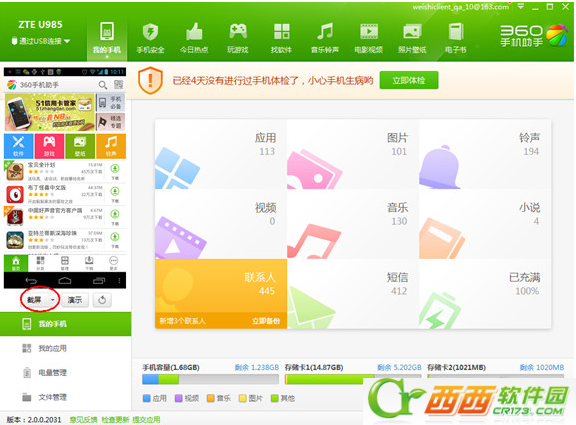Click the 截屏 screenshot button

click(35, 300)
